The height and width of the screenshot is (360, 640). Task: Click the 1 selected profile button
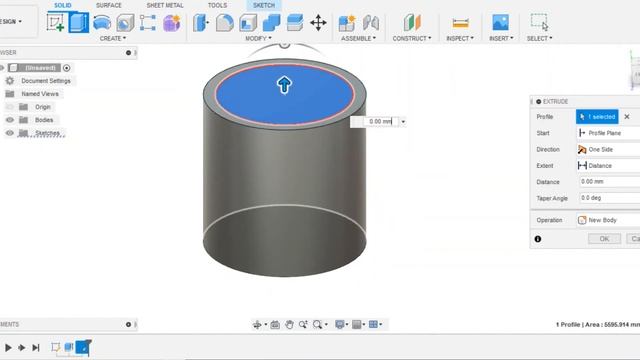[x=597, y=117]
